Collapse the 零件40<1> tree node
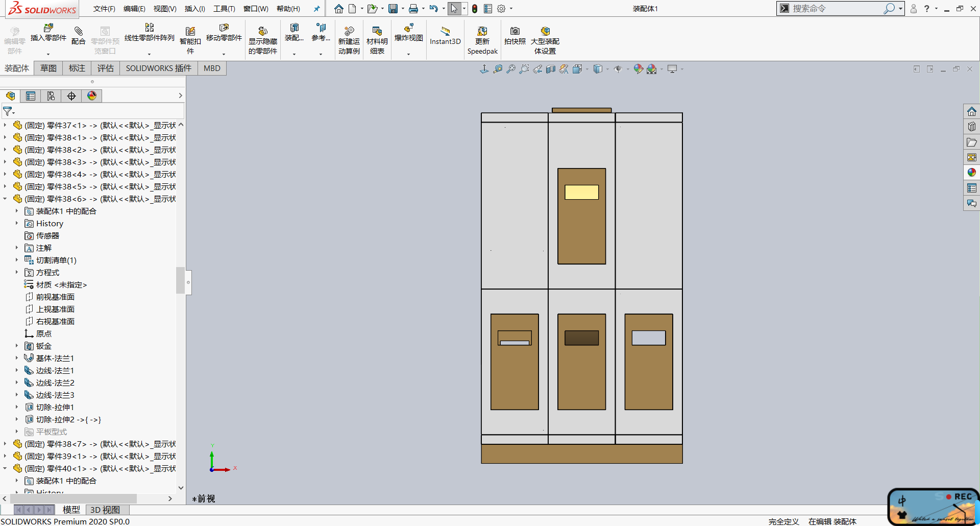980x526 pixels. click(x=5, y=468)
